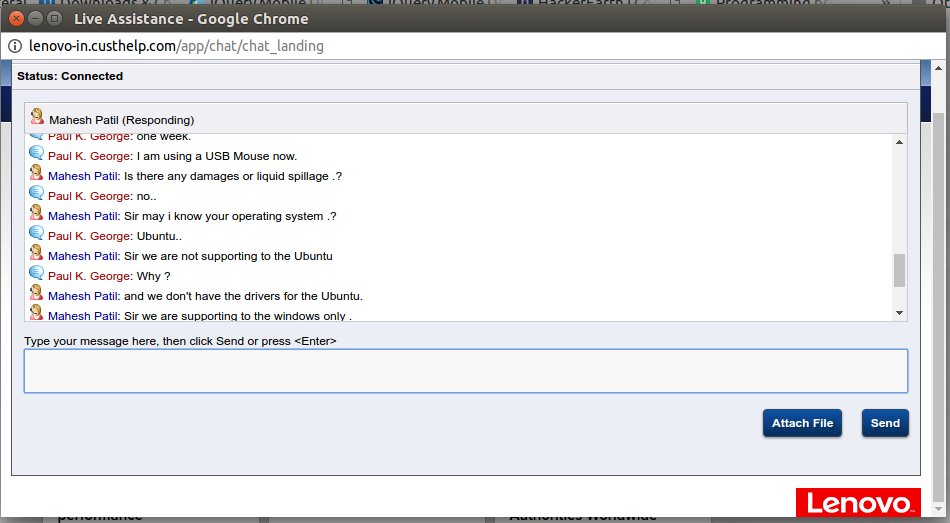The image size is (950, 523).
Task: Click the 'Mahesh Patil (Responding)' header text
Action: [x=121, y=120]
